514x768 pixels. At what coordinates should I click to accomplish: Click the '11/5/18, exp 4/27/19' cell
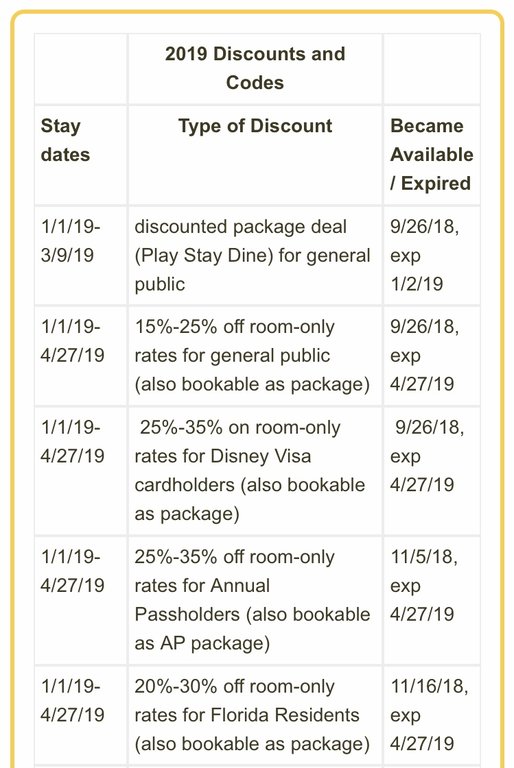(424, 585)
